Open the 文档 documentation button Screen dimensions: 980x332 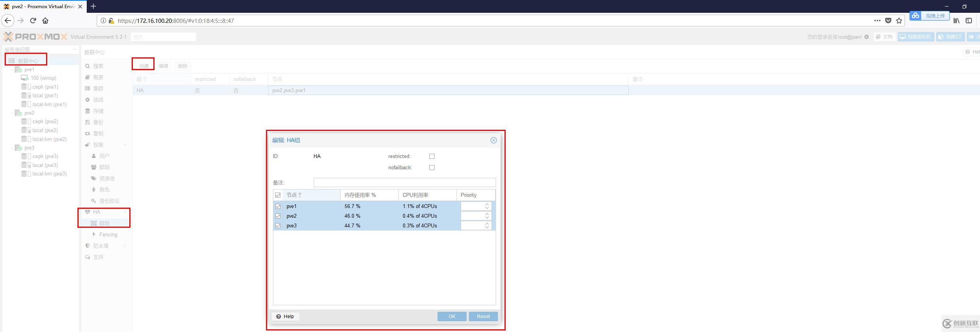pyautogui.click(x=884, y=37)
